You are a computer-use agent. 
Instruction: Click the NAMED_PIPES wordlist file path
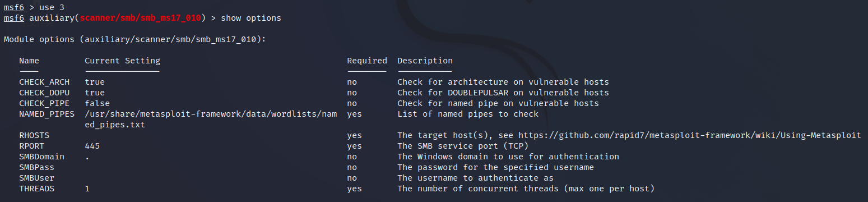(x=211, y=120)
